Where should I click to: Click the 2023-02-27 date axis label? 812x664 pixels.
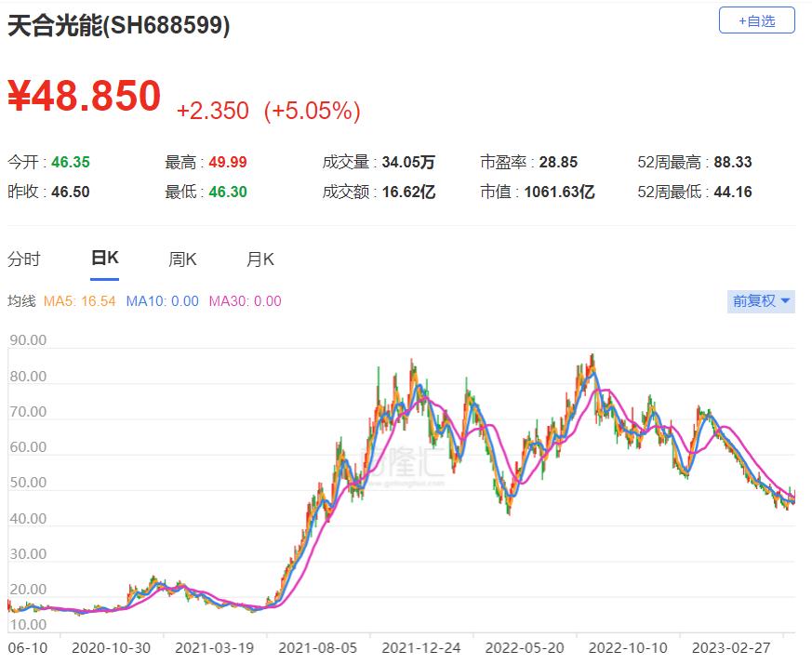(731, 648)
